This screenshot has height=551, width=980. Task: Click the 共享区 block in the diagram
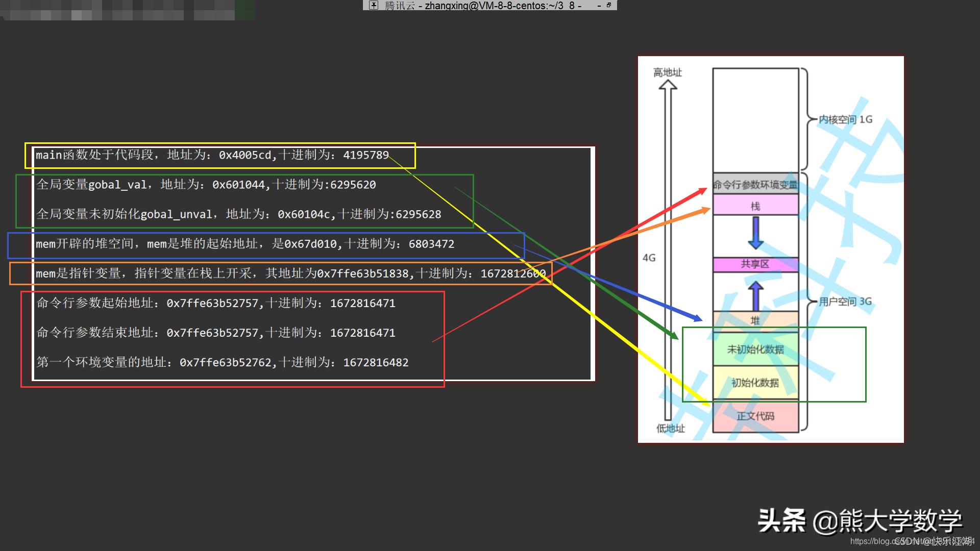tap(755, 264)
